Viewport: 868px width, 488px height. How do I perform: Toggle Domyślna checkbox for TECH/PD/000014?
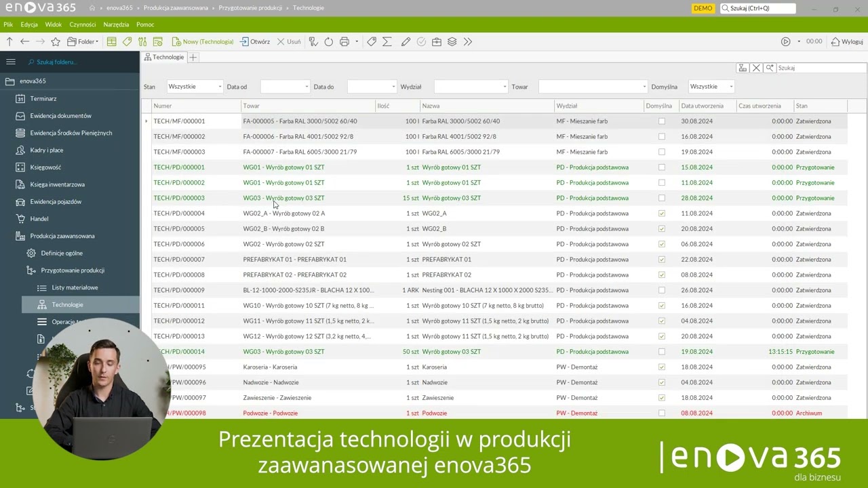coord(662,352)
